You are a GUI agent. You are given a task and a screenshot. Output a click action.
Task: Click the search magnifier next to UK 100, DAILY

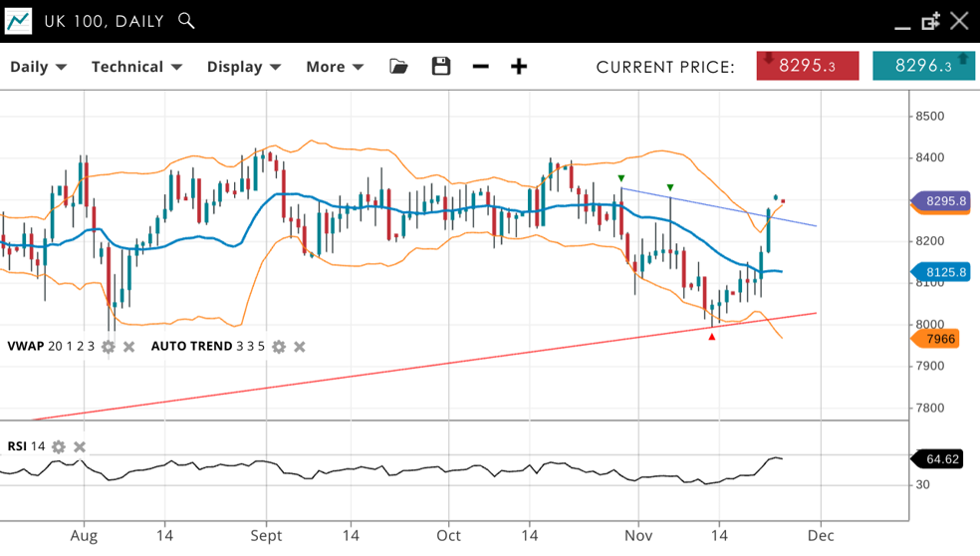point(186,20)
